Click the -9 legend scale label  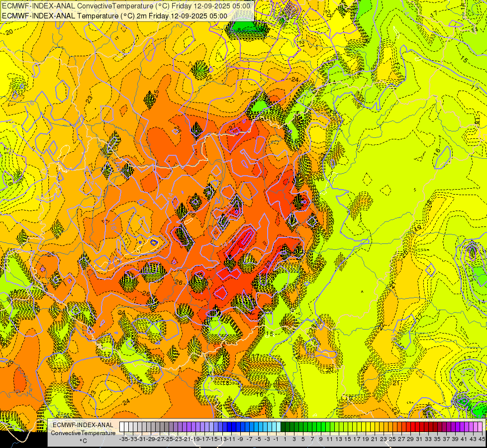tap(240, 439)
